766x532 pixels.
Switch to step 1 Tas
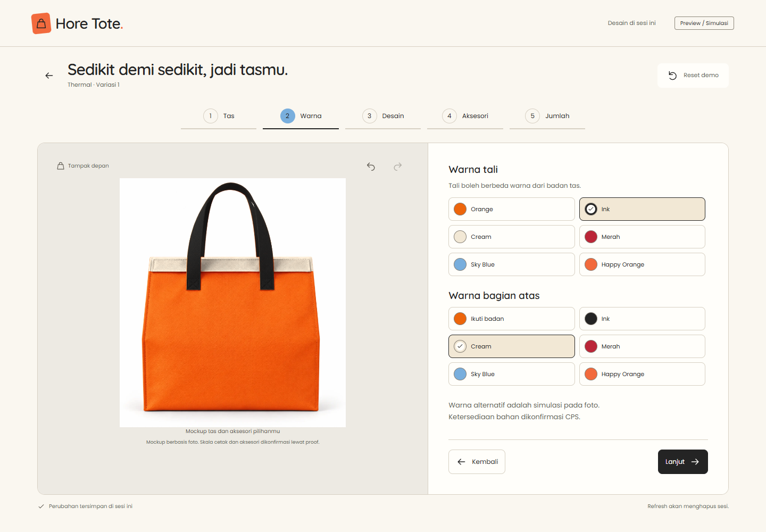pyautogui.click(x=219, y=116)
